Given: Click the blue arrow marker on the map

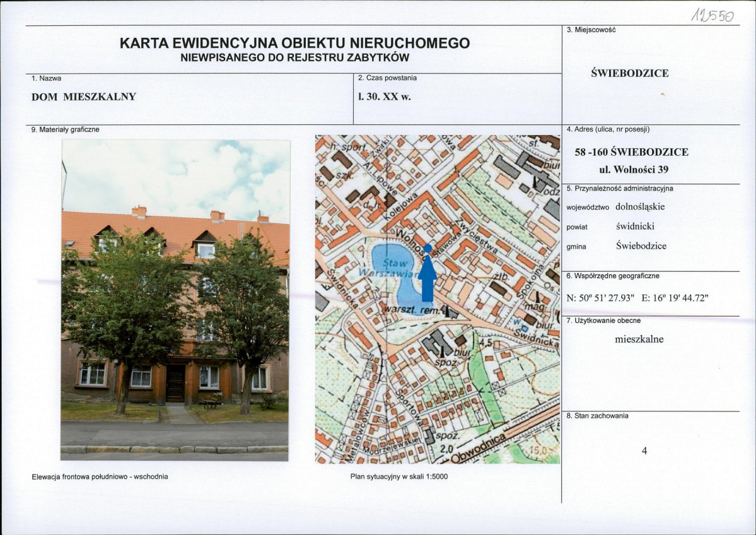Looking at the screenshot, I should pyautogui.click(x=427, y=273).
